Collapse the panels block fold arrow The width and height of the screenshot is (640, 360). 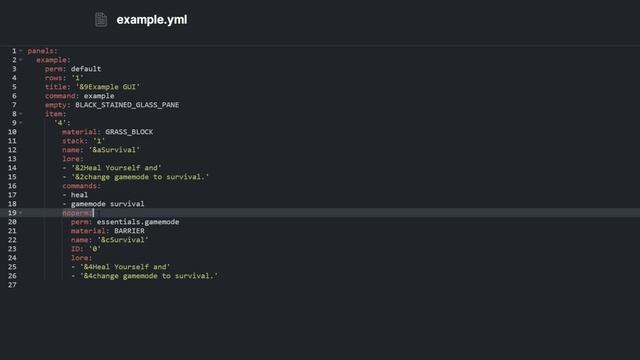pos(21,51)
